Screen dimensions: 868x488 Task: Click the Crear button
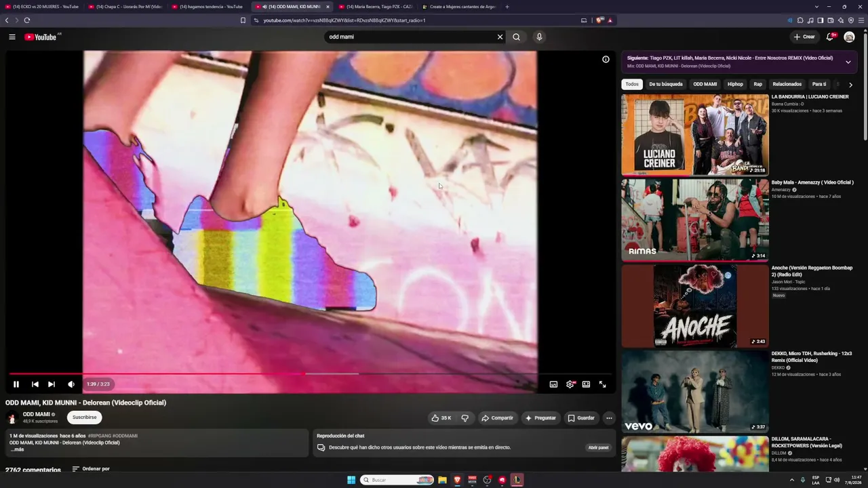pos(804,37)
